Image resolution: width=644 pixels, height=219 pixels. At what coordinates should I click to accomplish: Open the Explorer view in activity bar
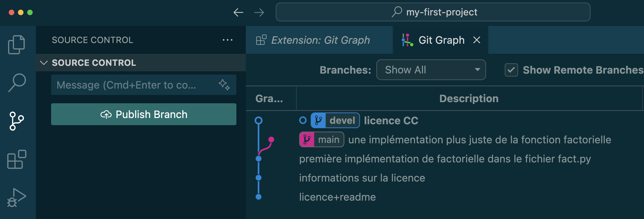[17, 45]
